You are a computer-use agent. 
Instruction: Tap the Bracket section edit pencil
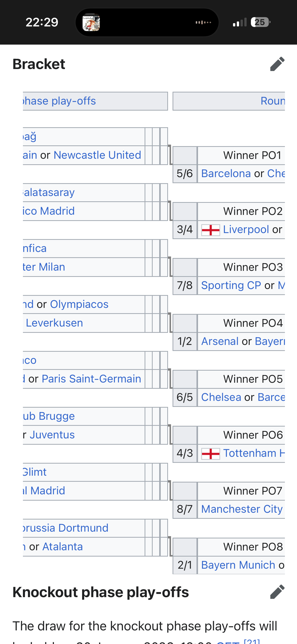(x=277, y=64)
